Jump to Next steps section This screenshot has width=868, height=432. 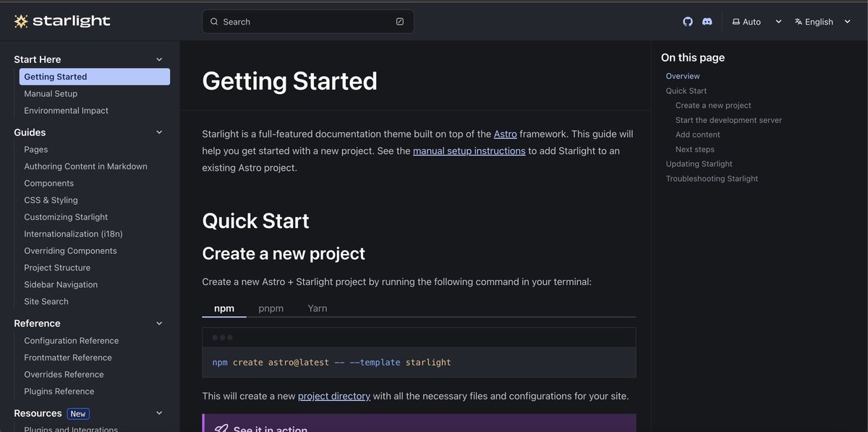click(x=695, y=149)
